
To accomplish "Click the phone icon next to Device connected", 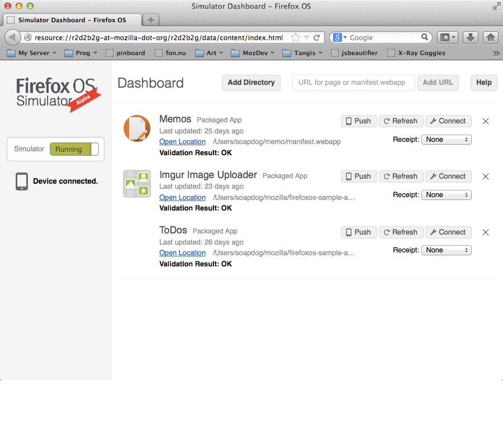I will pos(21,182).
